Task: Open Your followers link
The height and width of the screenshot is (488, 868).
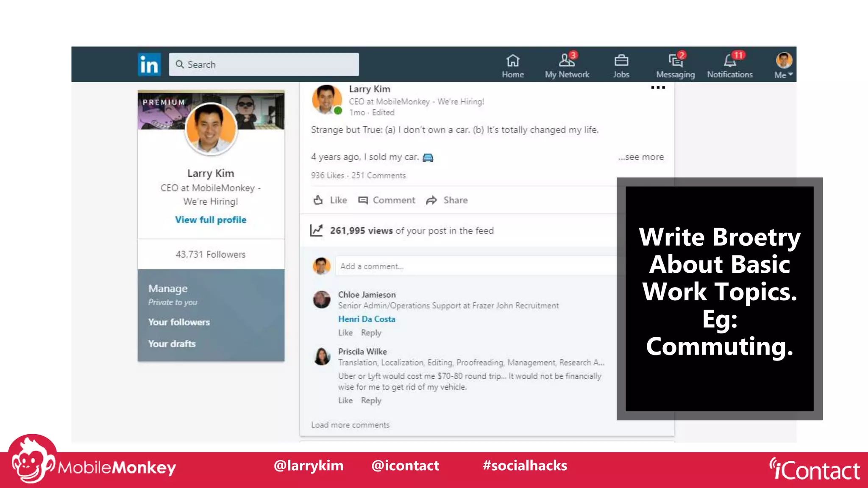Action: (179, 322)
